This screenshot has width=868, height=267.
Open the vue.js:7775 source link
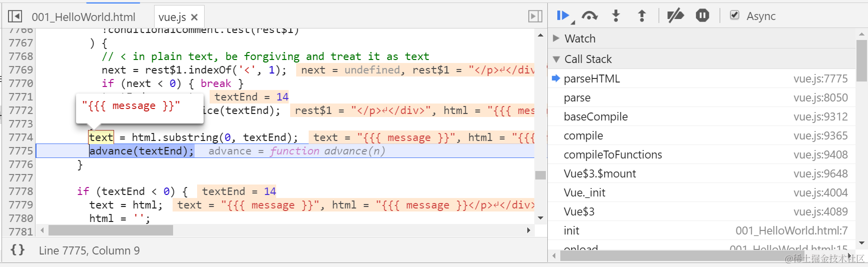[820, 78]
